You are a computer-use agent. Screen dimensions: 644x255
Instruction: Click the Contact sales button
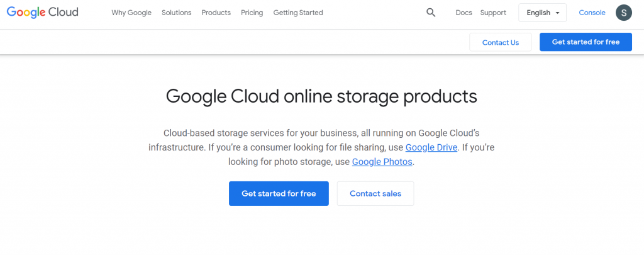click(375, 193)
